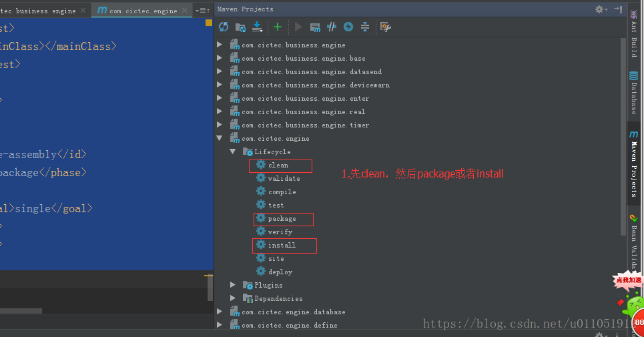This screenshot has width=644, height=337.
Task: Open the hidden editor tabs list dropdown
Action: [202, 10]
